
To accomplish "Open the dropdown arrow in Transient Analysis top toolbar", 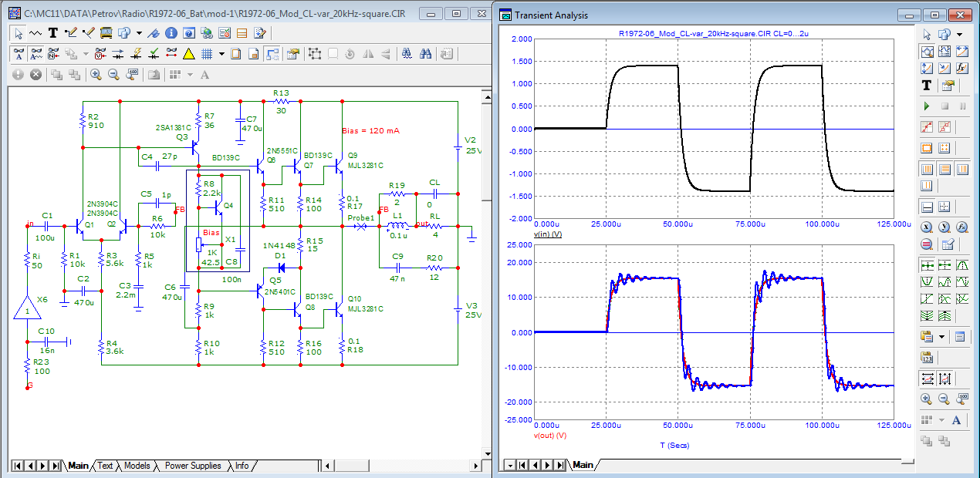I will tap(959, 35).
